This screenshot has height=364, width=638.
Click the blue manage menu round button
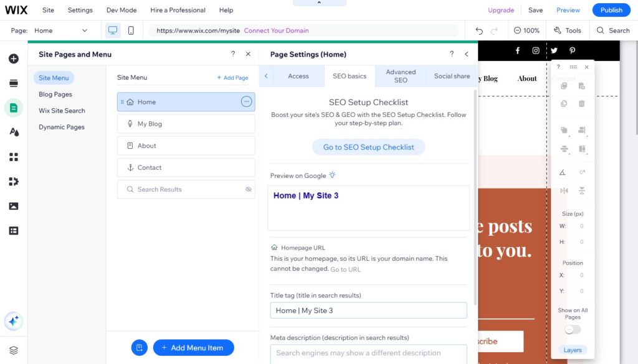(139, 348)
